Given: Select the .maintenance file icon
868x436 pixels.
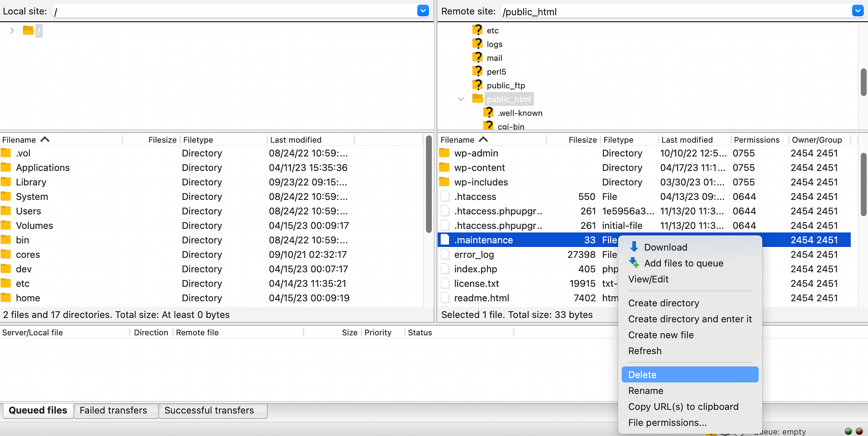Looking at the screenshot, I should [445, 240].
